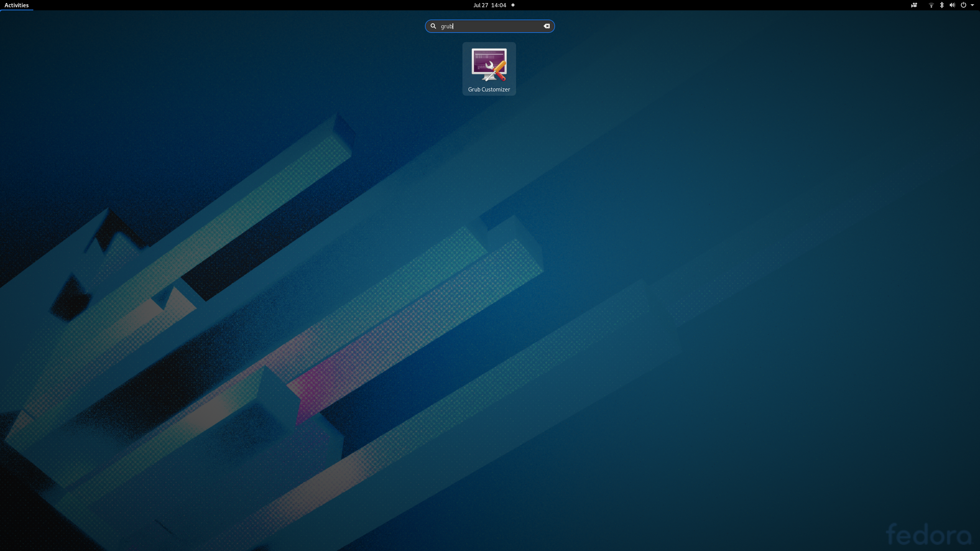
Task: Expand the system menu dropdown arrow
Action: click(x=972, y=5)
